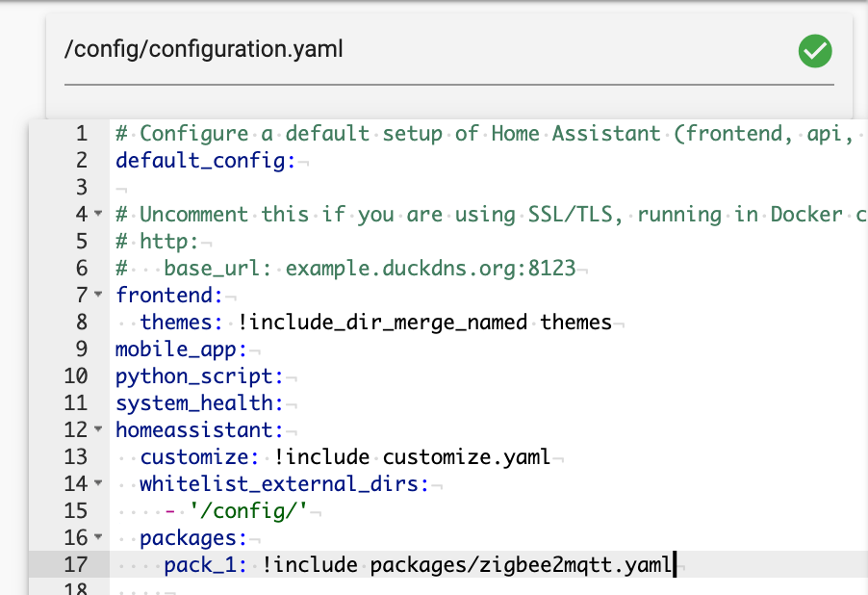Fold the packages section on line 16
The image size is (868, 595).
(x=98, y=537)
